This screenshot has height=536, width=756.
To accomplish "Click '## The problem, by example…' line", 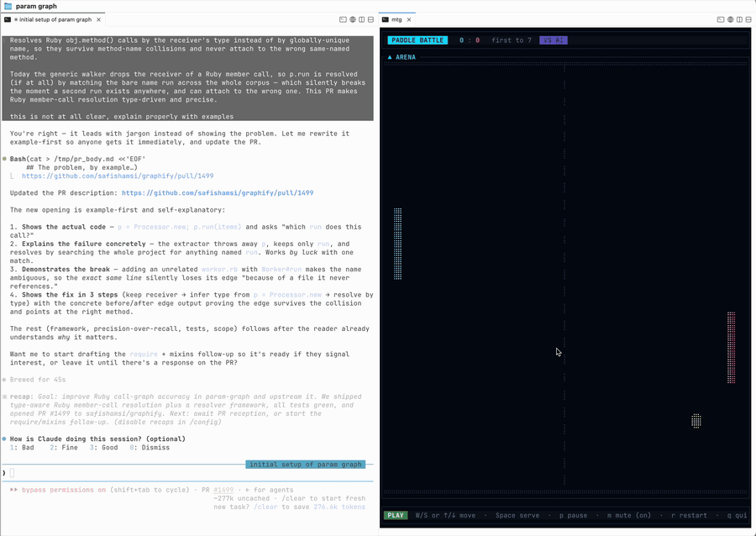I will click(x=81, y=168).
